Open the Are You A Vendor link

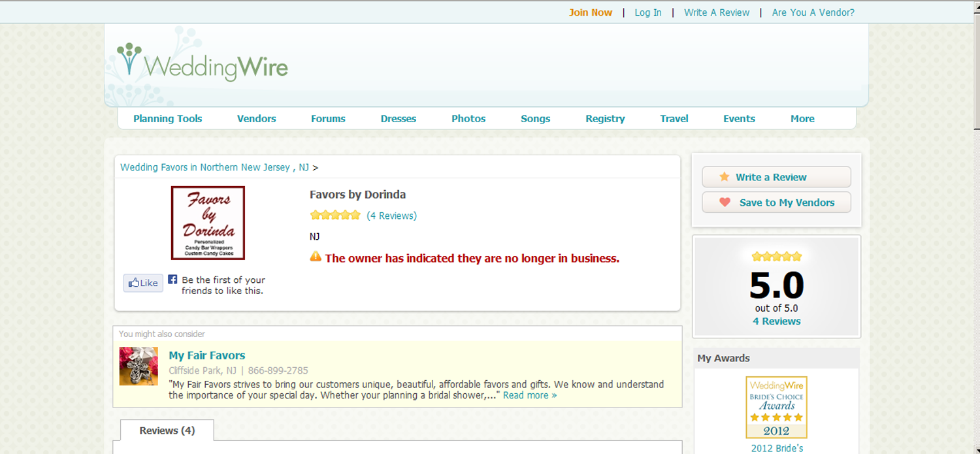pyautogui.click(x=813, y=12)
